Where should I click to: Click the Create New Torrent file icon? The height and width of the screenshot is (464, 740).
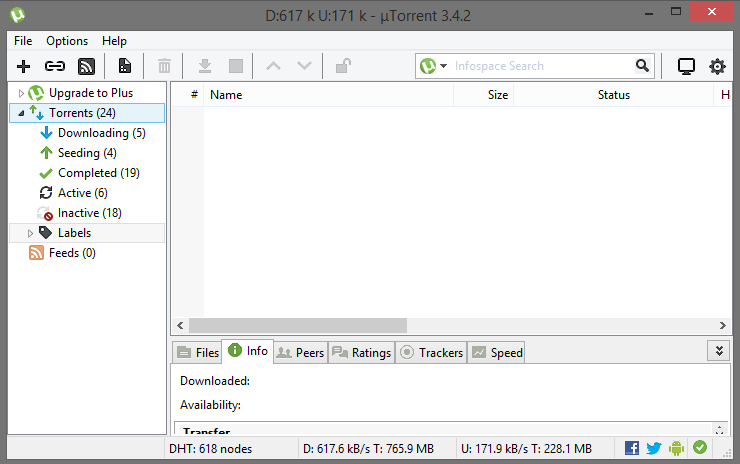tap(125, 66)
